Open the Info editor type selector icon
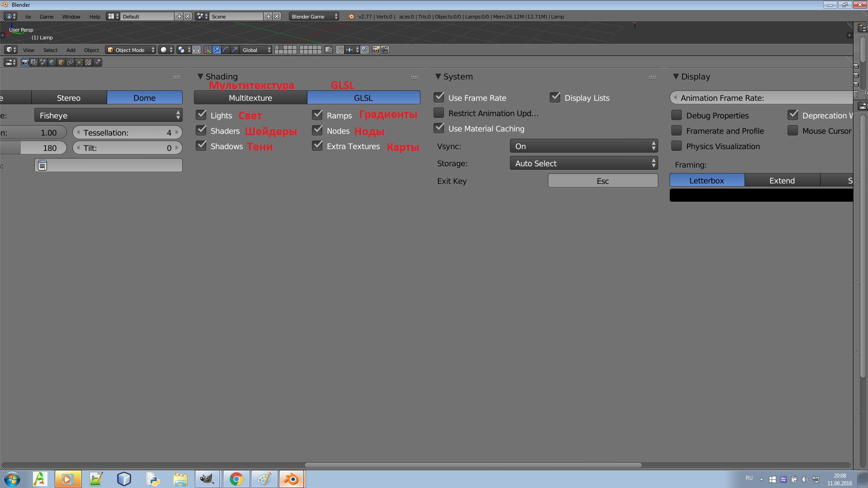Screen dimensions: 868x488 (10, 16)
